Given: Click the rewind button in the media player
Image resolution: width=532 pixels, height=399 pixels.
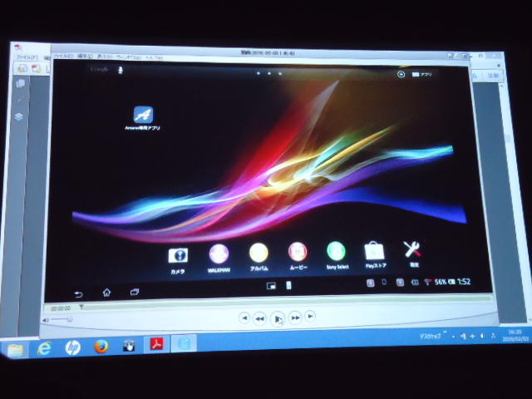Looking at the screenshot, I should (x=260, y=318).
